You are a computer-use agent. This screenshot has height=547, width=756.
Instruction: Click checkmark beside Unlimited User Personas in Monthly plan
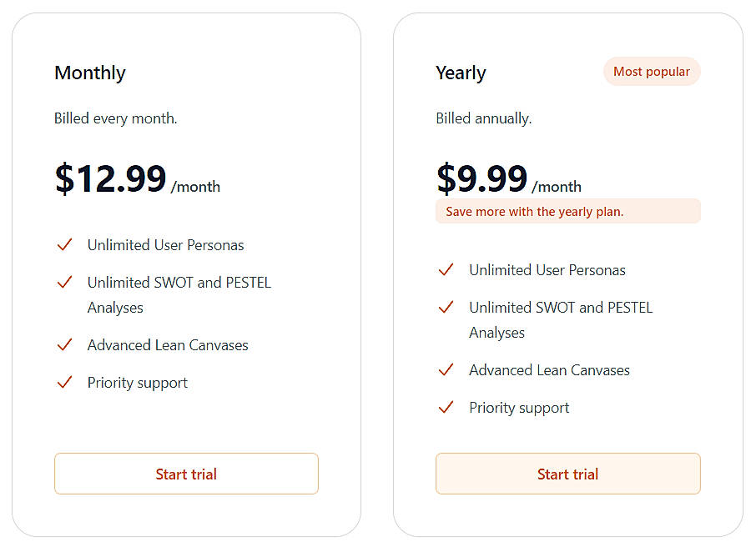point(64,244)
